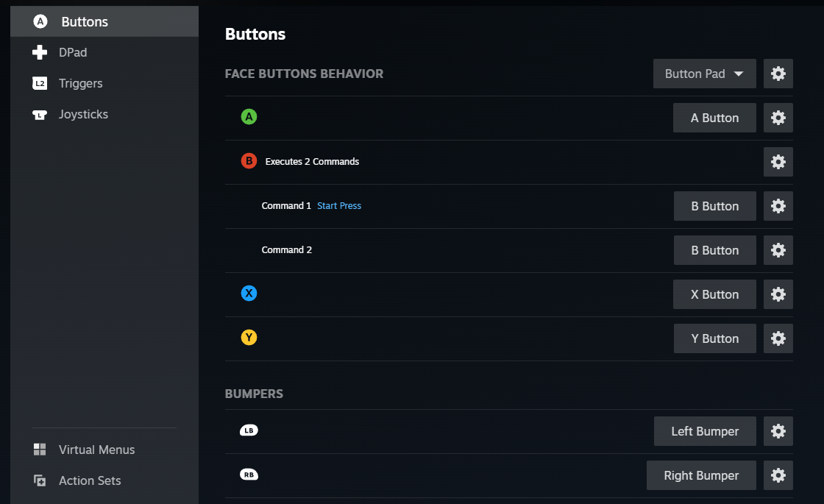Click gear icon for Y Button row
The width and height of the screenshot is (824, 504).
(x=778, y=338)
